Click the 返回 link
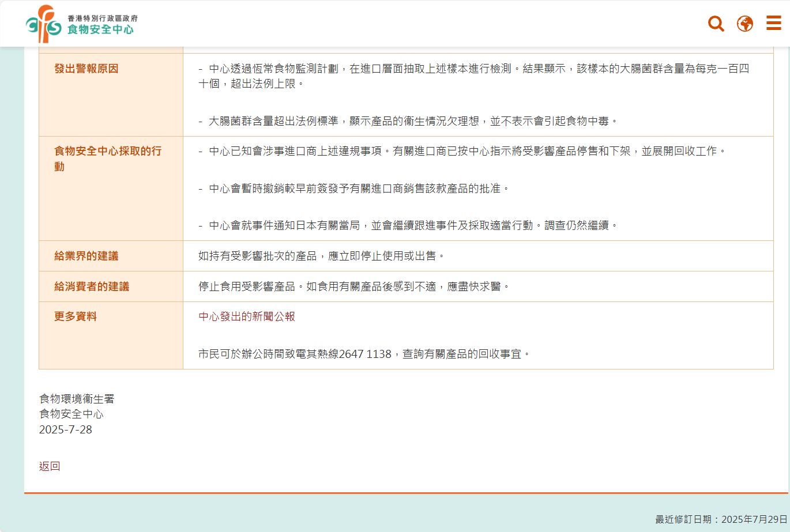This screenshot has width=790, height=532. coord(50,466)
